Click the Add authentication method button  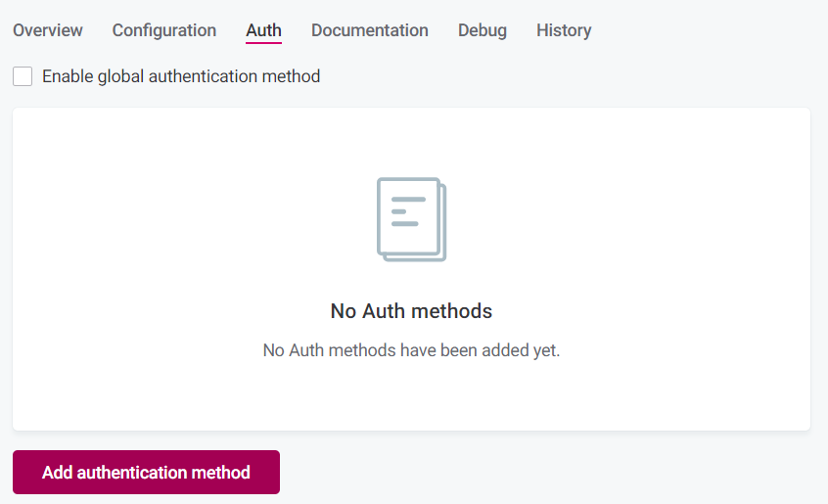tap(146, 473)
